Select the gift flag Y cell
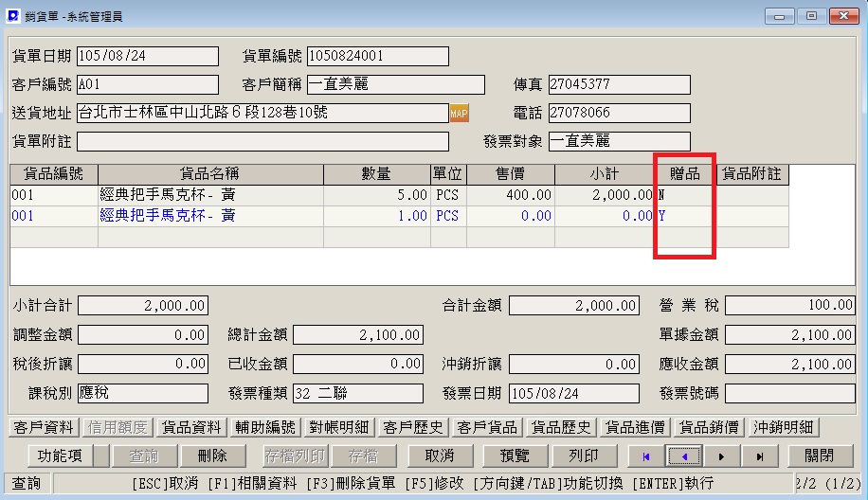This screenshot has width=868, height=500. coord(685,216)
